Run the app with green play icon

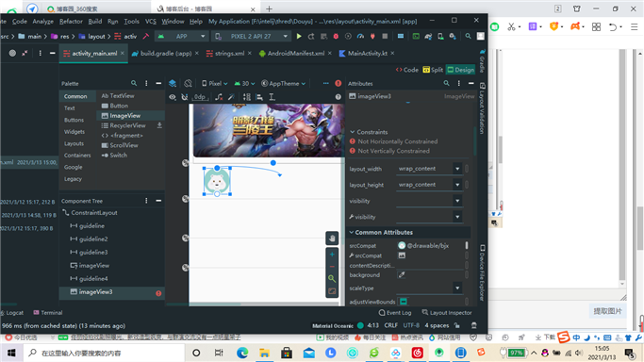point(299,36)
